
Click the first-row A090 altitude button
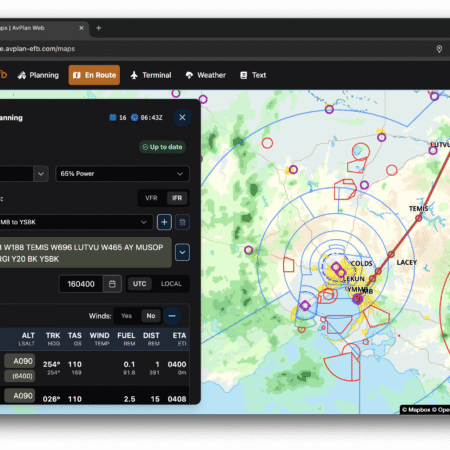20,361
